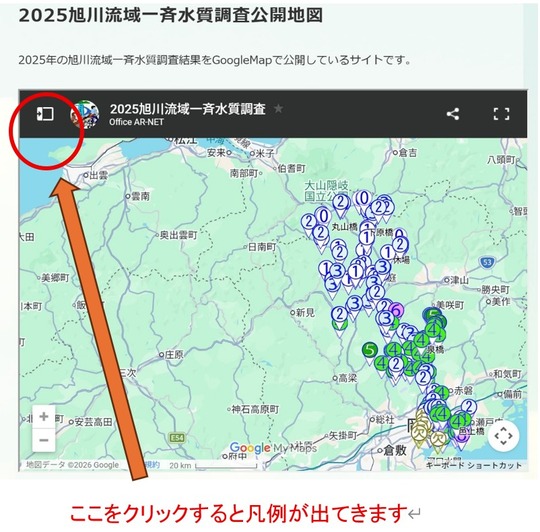Open the キーボード ショートカット link
Screen dimensions: 540x532
click(474, 466)
